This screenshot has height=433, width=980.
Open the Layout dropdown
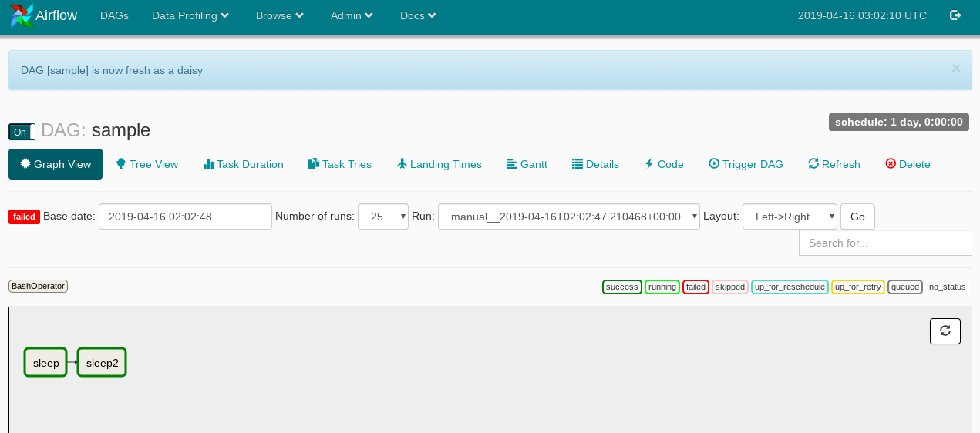pos(790,216)
